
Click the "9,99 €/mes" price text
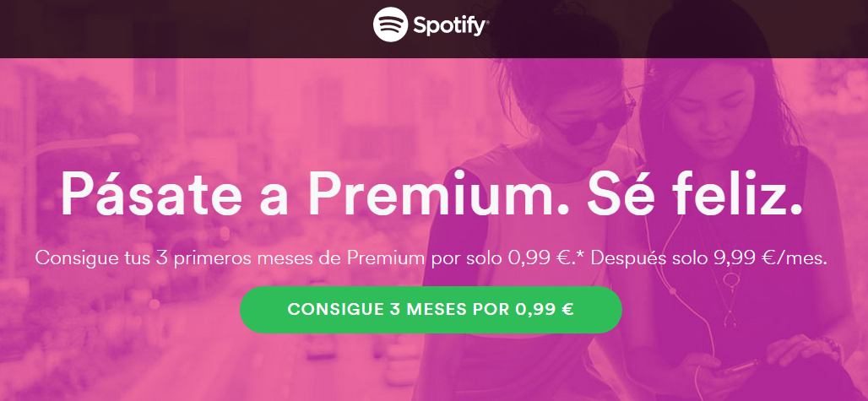point(768,258)
